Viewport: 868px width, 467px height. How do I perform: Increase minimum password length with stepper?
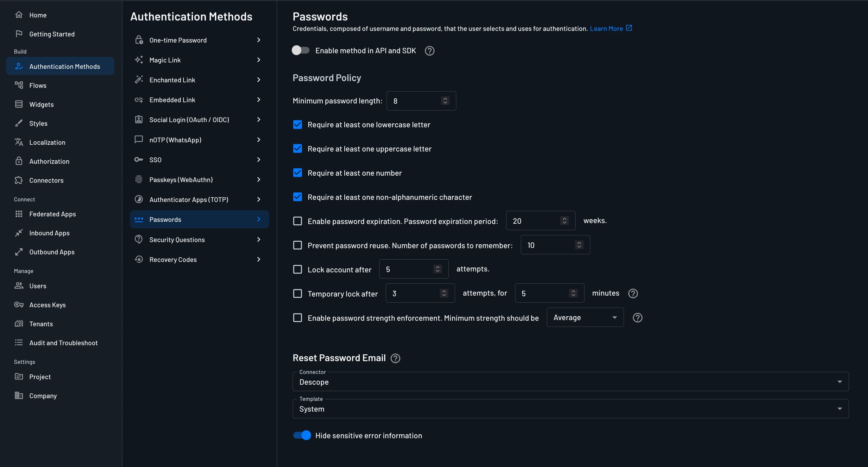point(445,98)
